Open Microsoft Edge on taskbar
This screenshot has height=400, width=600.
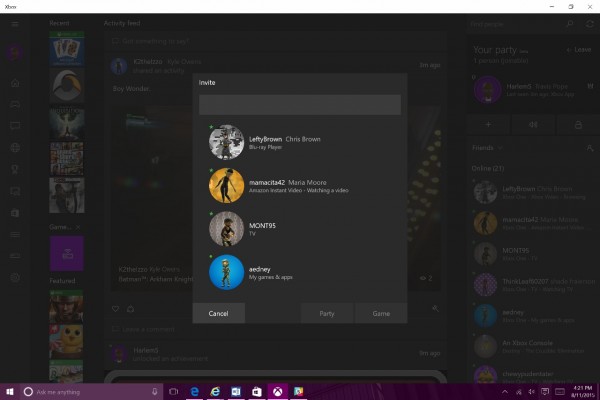[195, 392]
